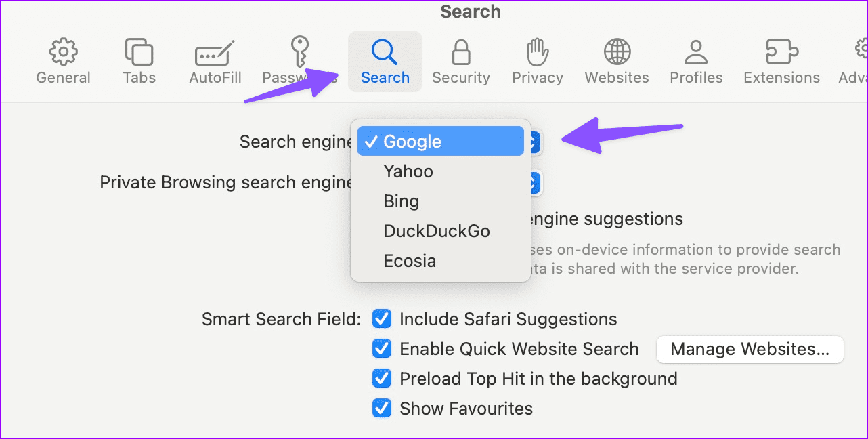The image size is (868, 439).
Task: Disable Include Safari Suggestions
Action: click(381, 318)
